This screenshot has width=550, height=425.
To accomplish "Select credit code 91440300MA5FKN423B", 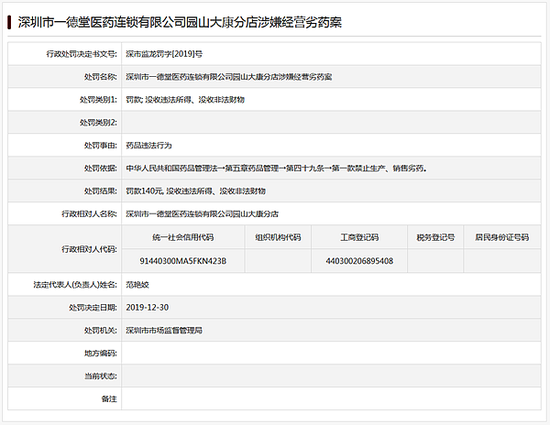I will [183, 261].
